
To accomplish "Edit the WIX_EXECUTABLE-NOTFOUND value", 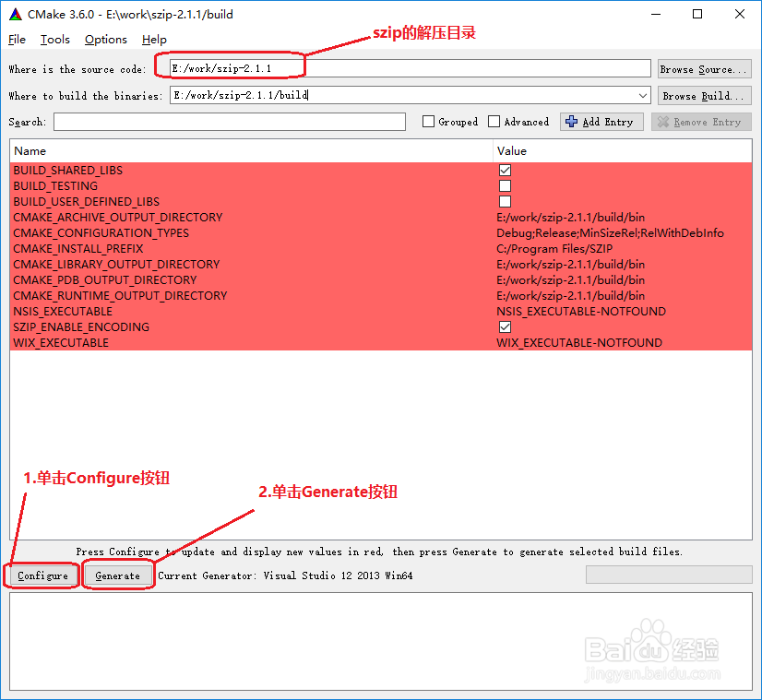I will point(579,342).
